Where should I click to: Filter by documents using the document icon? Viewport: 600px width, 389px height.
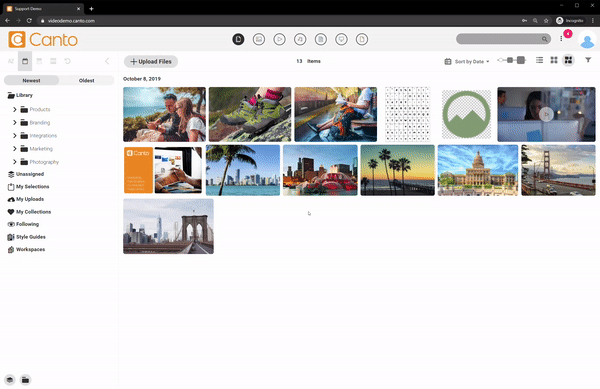click(321, 39)
